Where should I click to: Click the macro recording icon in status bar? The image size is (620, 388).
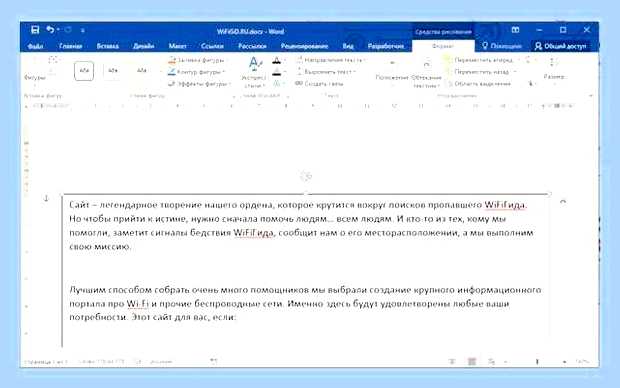(x=214, y=361)
